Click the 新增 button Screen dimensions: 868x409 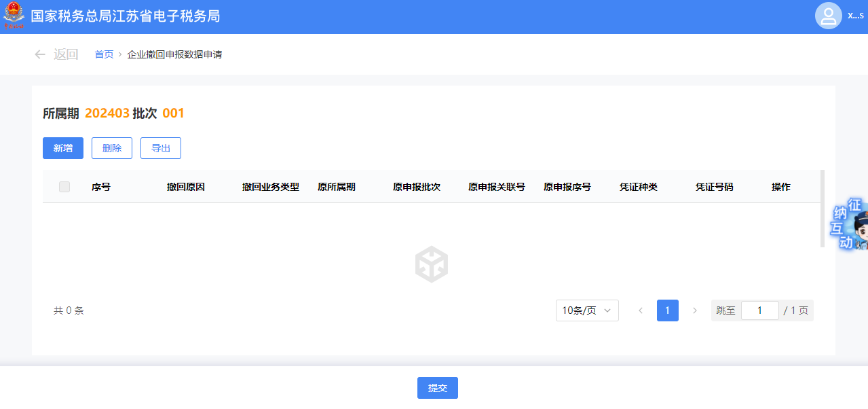63,148
